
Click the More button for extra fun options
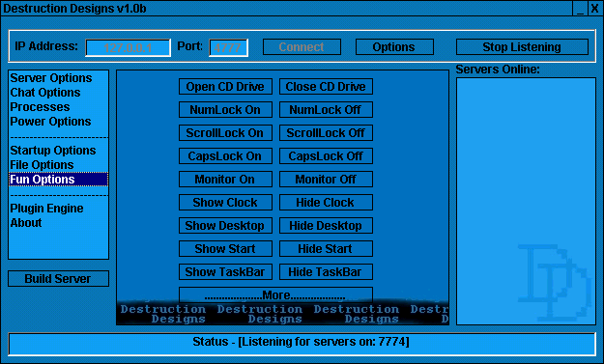275,294
